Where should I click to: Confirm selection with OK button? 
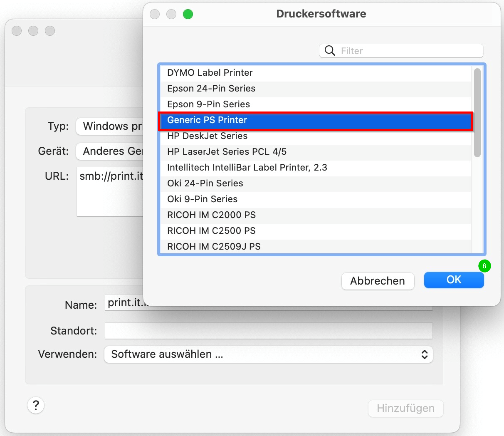pos(454,280)
